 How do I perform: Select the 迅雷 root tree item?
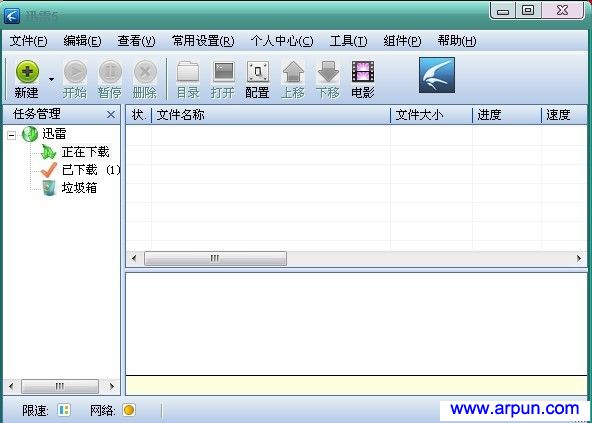pos(54,134)
